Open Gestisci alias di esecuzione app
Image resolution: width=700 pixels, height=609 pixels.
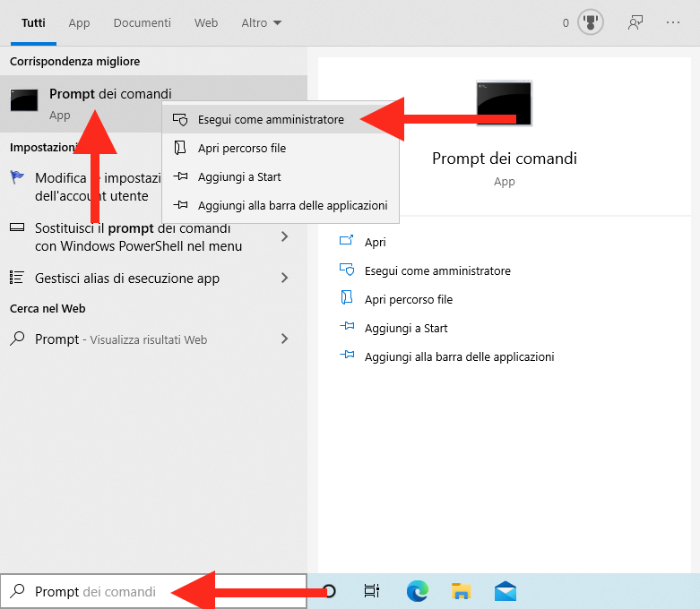pyautogui.click(x=127, y=279)
